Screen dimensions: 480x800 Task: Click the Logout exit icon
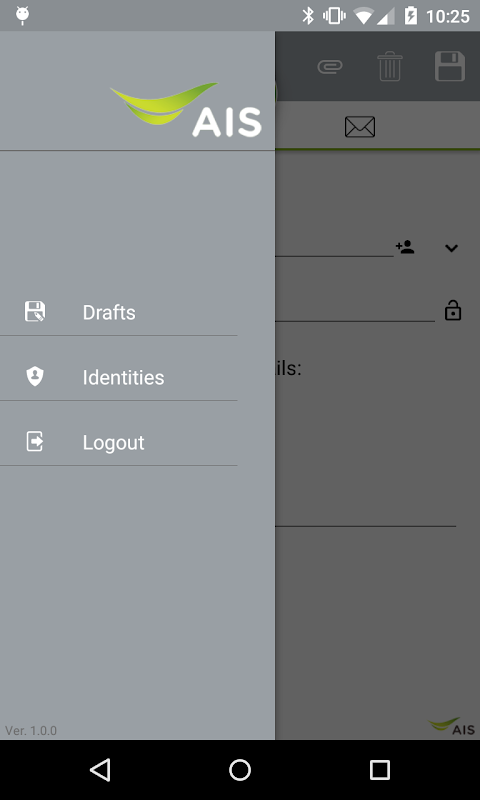point(35,441)
